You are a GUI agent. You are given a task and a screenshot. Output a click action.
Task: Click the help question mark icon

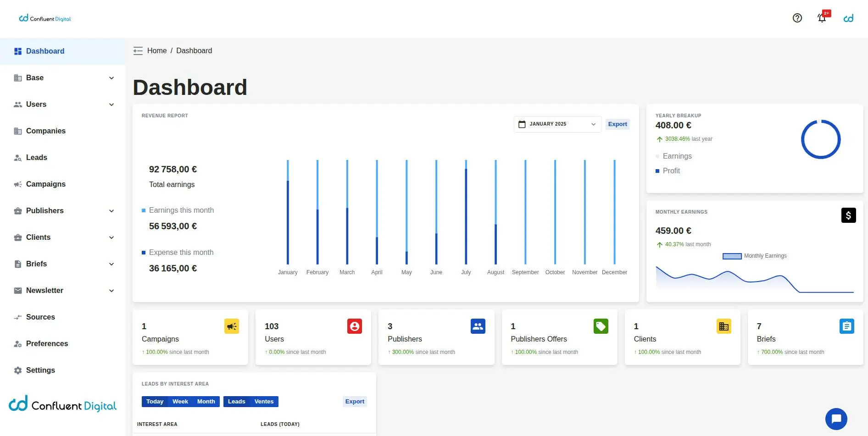[x=797, y=18]
